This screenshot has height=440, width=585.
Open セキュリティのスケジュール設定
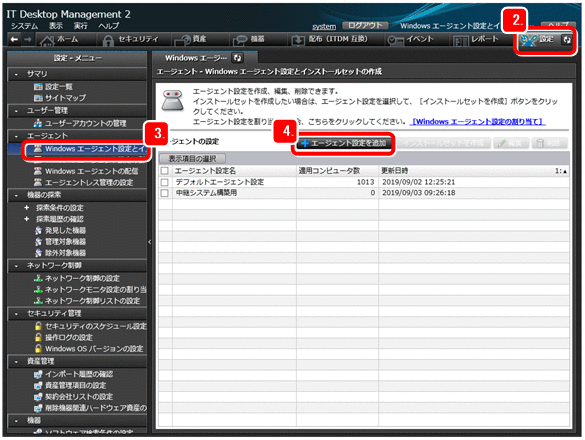coord(96,326)
